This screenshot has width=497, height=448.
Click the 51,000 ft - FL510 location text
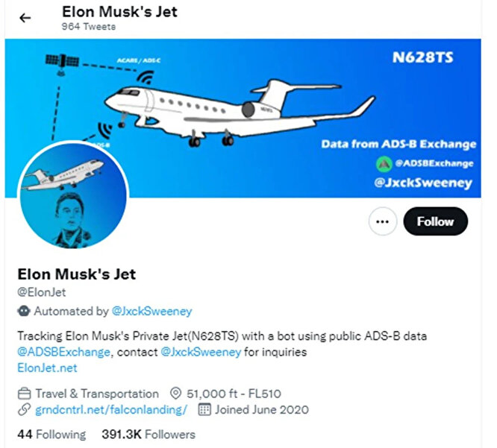(x=234, y=394)
